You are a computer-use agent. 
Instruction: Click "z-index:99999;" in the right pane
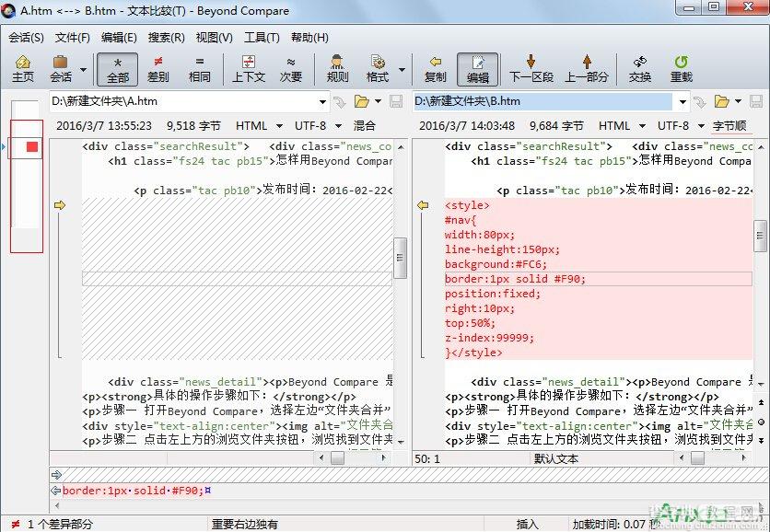489,338
